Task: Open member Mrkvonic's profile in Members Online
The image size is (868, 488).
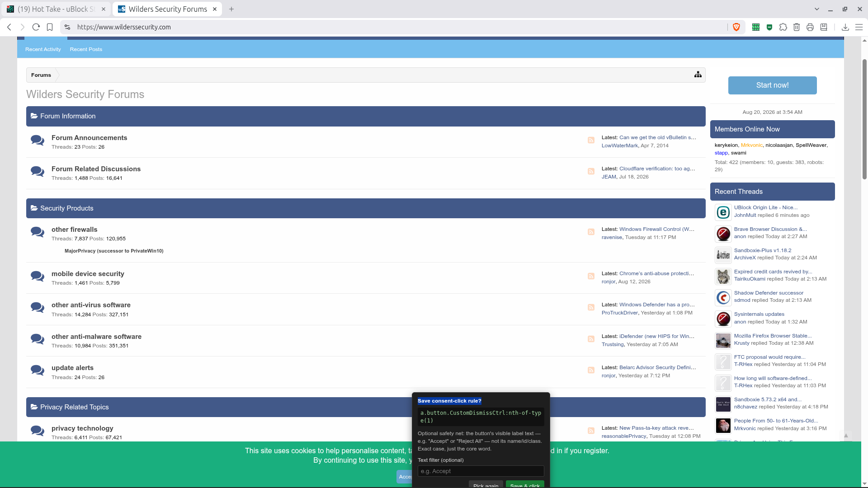Action: (751, 145)
